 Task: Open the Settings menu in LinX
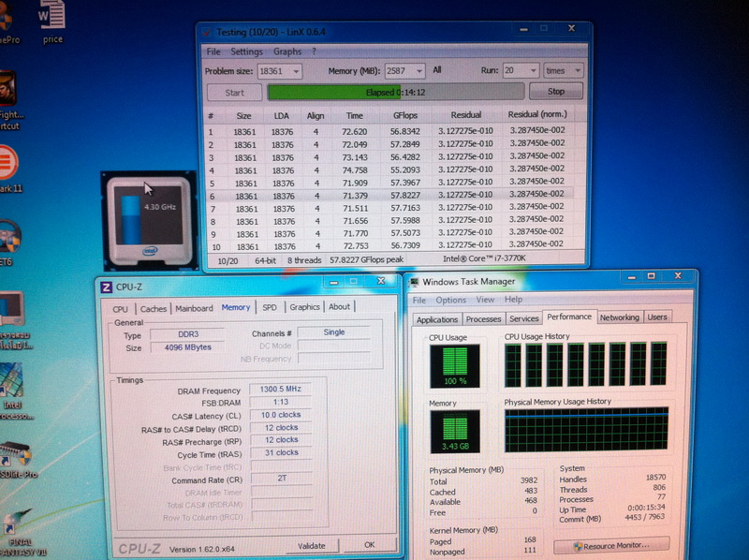(x=247, y=52)
